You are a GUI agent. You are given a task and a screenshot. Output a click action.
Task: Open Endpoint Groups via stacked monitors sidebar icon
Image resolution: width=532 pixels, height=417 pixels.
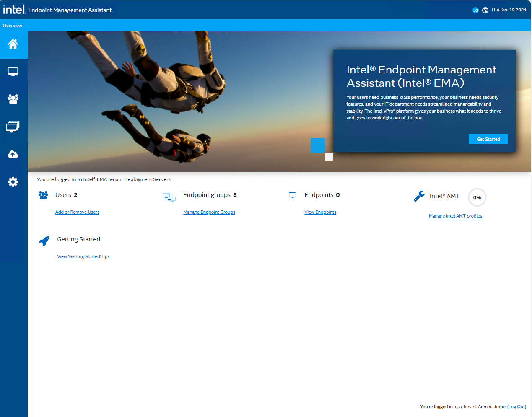pos(13,127)
